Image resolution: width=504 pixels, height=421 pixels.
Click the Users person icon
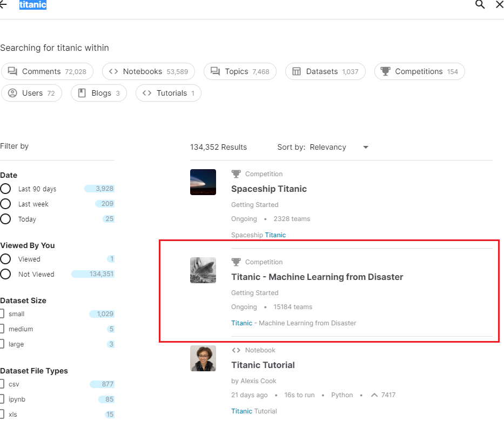coord(12,93)
